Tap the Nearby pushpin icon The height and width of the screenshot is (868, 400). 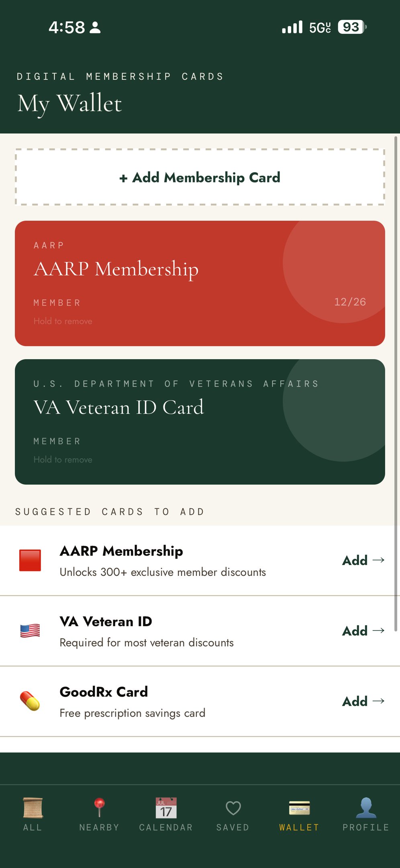click(99, 808)
